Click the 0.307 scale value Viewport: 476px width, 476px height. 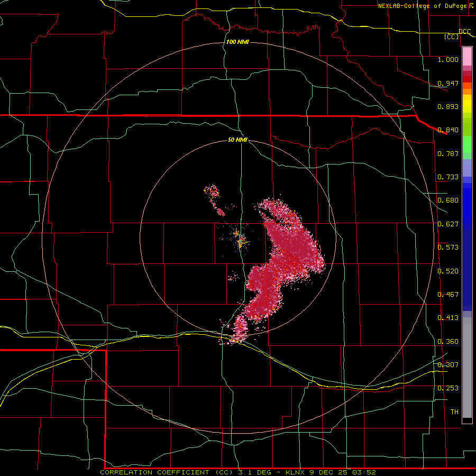448,365
